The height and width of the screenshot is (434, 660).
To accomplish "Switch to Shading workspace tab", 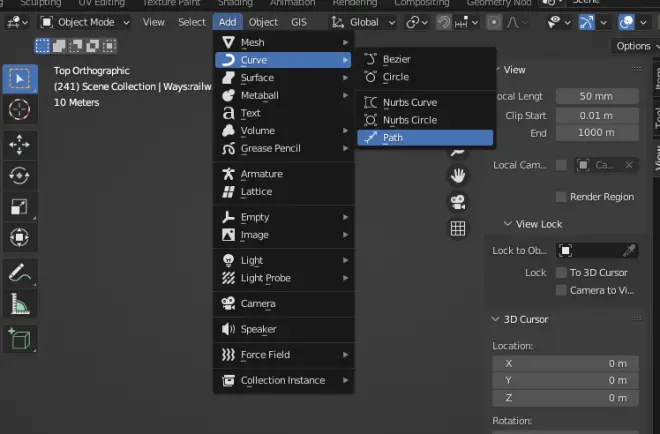I will click(x=235, y=3).
